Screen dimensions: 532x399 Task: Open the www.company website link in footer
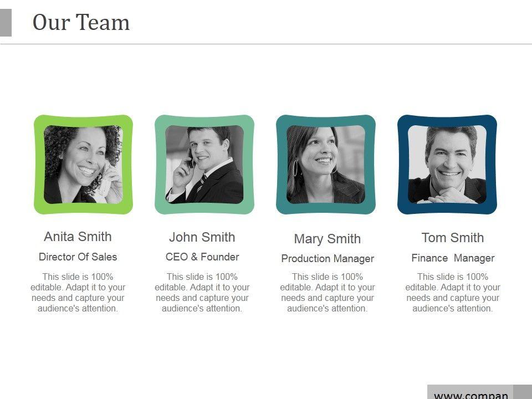(x=471, y=395)
